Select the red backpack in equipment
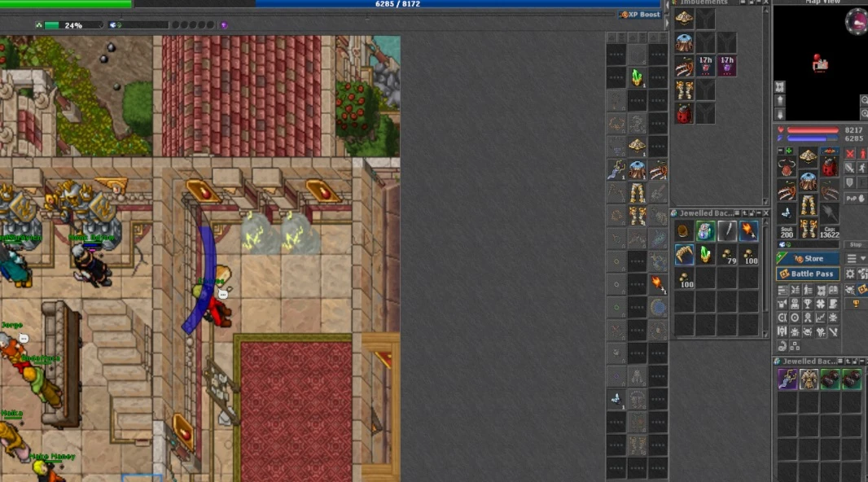The width and height of the screenshot is (868, 482). [x=829, y=167]
